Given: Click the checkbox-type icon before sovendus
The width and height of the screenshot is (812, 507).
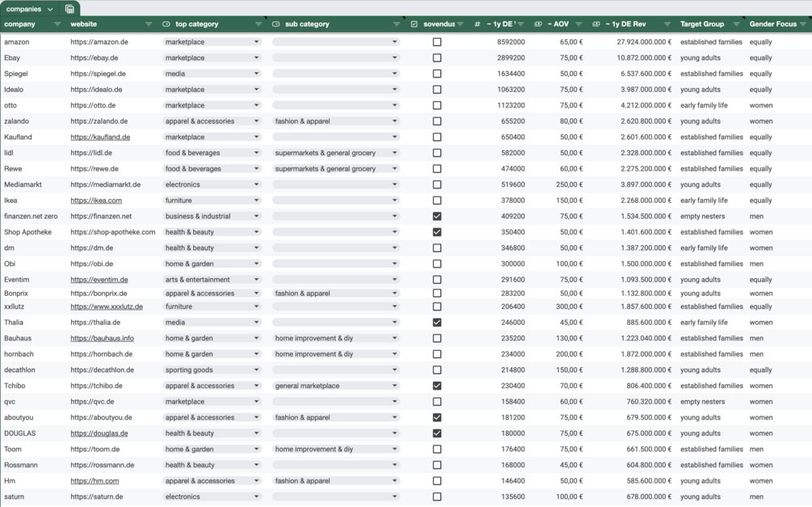Looking at the screenshot, I should tap(414, 24).
